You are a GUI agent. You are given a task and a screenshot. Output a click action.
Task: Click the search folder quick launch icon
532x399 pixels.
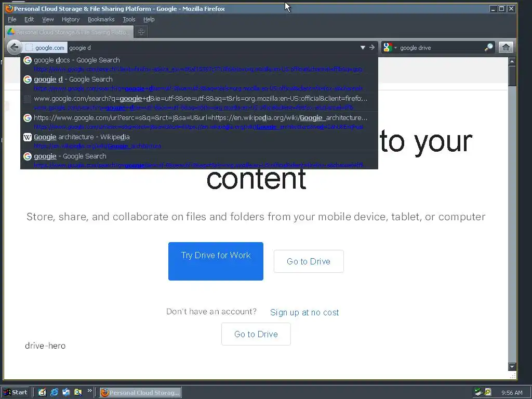point(78,392)
